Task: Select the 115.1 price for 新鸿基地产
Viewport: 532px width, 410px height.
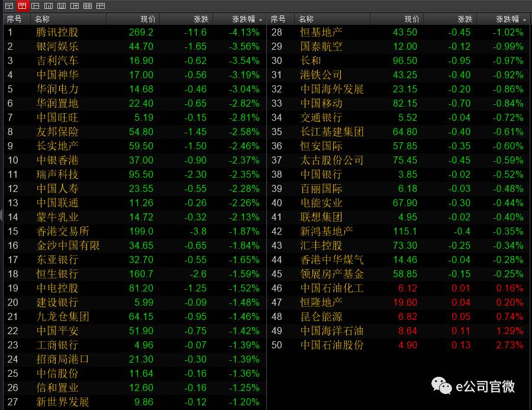Action: click(405, 231)
